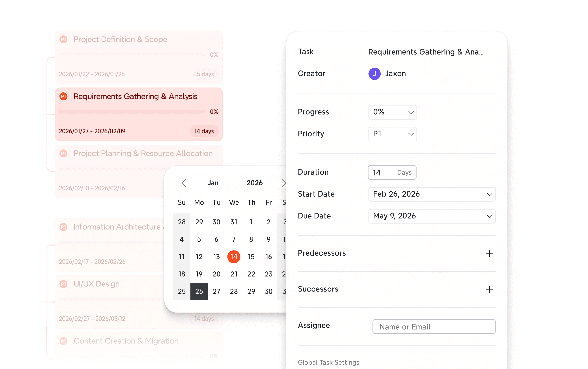This screenshot has height=369, width=588.
Task: Click the Assignee Name or Email field
Action: coord(434,326)
